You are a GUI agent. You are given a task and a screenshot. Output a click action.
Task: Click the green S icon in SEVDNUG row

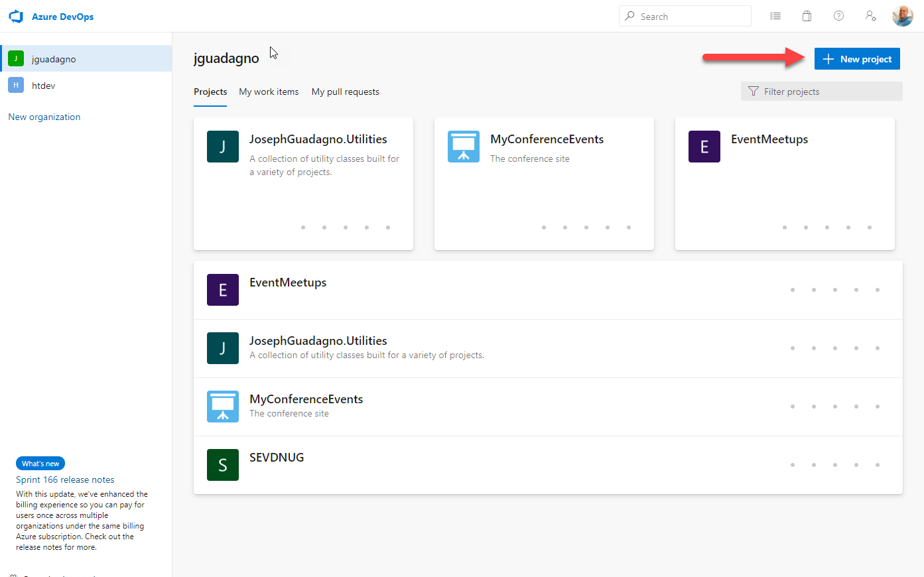(223, 465)
